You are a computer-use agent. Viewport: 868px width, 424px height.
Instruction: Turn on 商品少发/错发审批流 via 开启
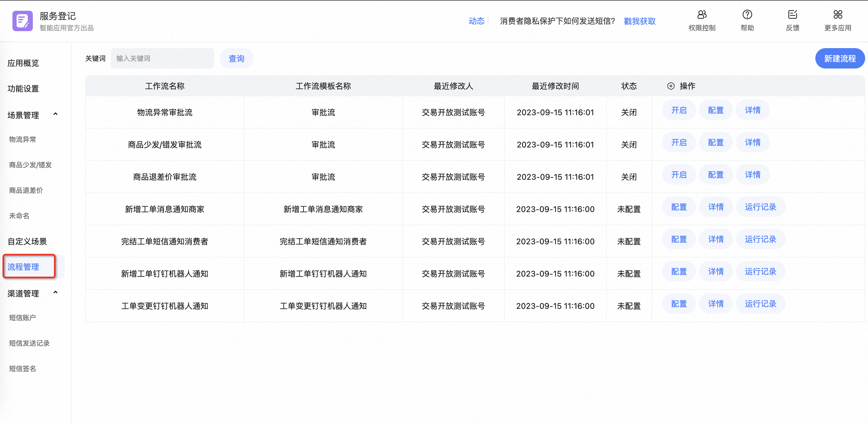click(x=679, y=142)
